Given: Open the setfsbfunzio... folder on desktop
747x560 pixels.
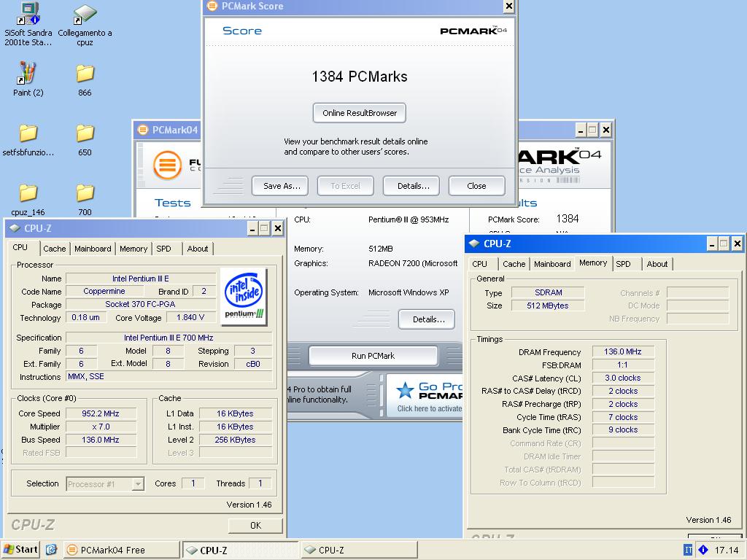Looking at the screenshot, I should tap(28, 139).
